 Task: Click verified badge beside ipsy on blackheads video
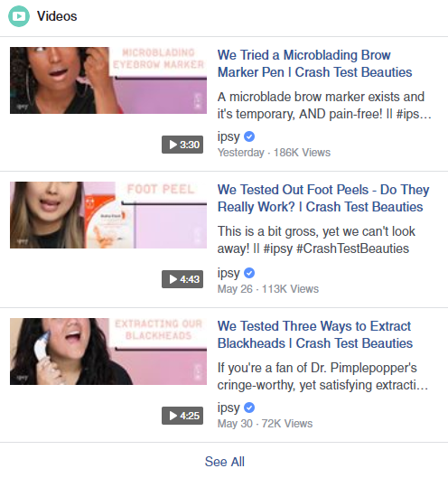(x=249, y=408)
